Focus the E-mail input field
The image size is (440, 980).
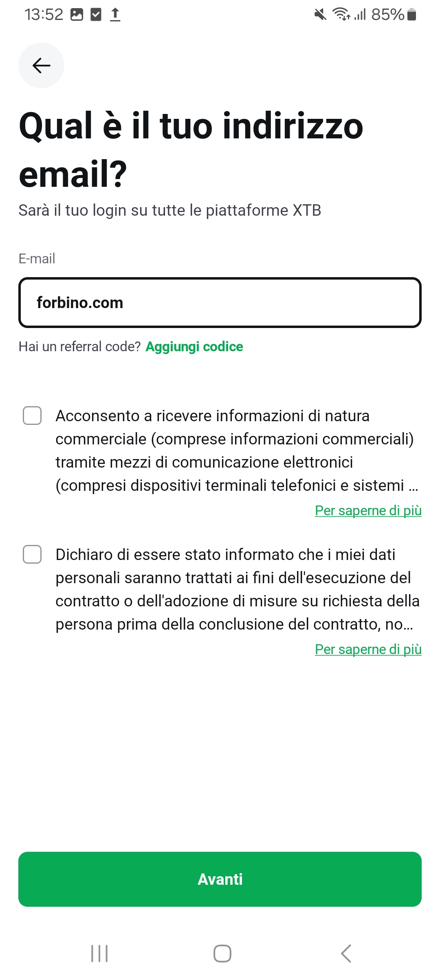pos(220,303)
